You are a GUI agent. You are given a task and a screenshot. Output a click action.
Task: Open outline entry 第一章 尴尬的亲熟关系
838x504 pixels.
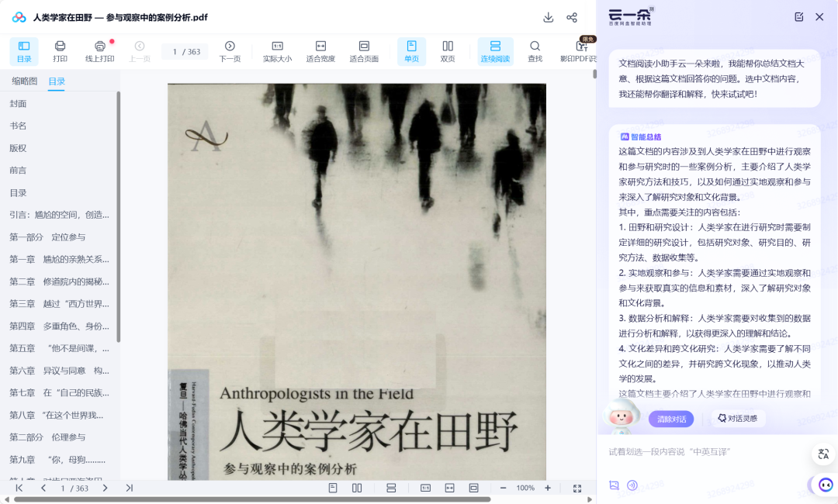tap(59, 259)
